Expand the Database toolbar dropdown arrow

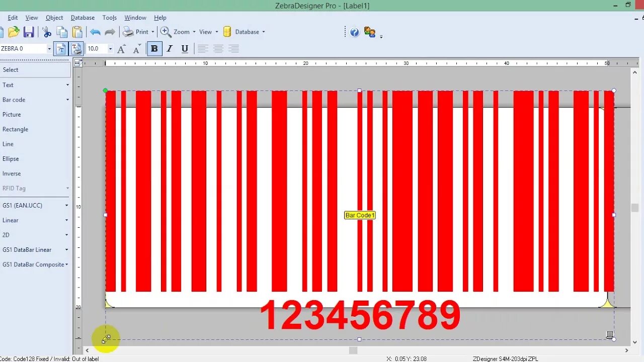[x=263, y=32]
